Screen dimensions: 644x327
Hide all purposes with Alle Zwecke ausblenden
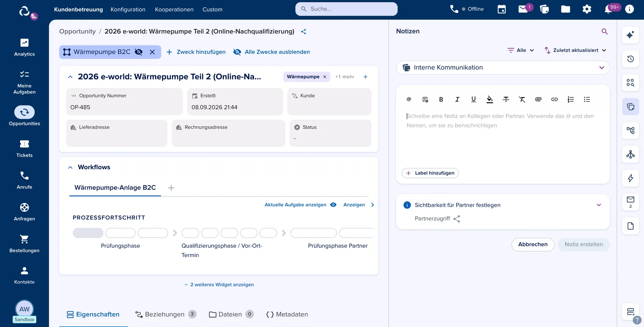click(x=272, y=52)
